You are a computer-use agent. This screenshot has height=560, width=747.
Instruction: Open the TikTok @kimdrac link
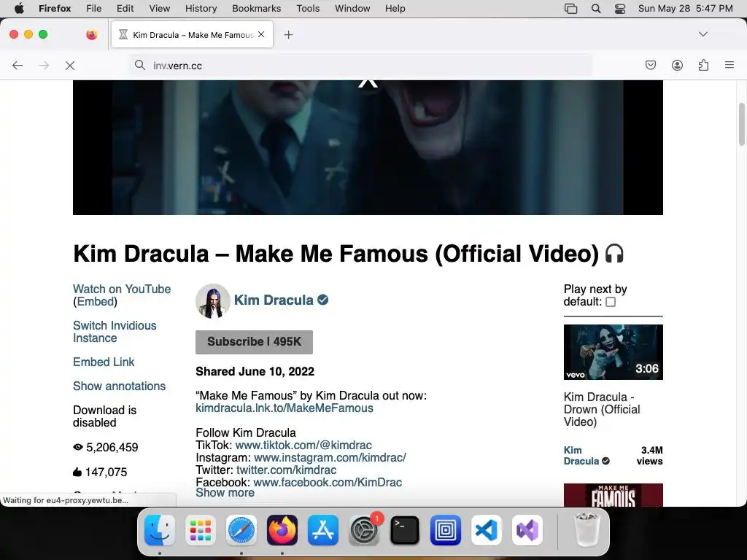coord(303,446)
